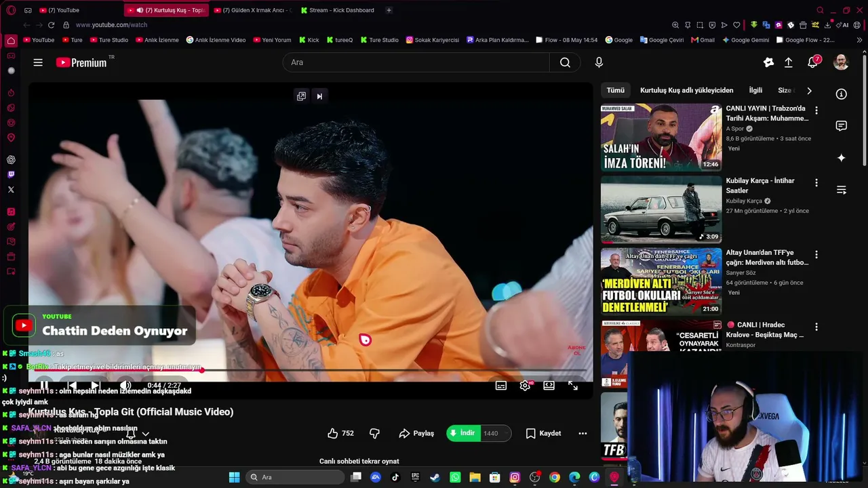Switch to the Gülden X Irmak Arıcı tab
Viewport: 868px width, 488px height.
tap(252, 10)
